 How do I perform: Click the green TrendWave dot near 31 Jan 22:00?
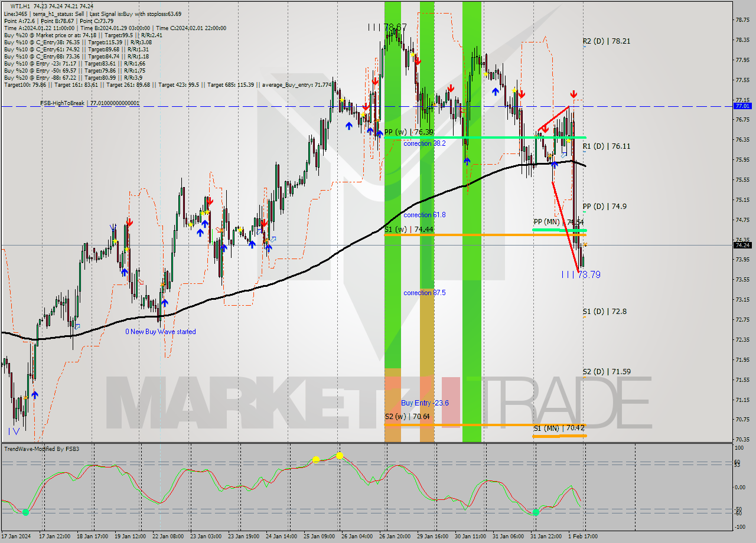coord(535,512)
